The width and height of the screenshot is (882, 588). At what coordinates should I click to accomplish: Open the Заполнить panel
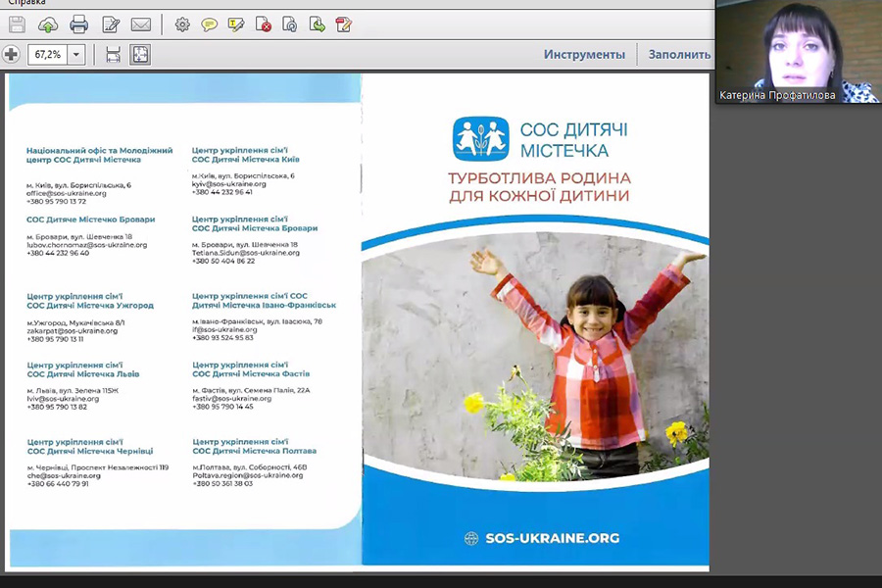[x=679, y=55]
